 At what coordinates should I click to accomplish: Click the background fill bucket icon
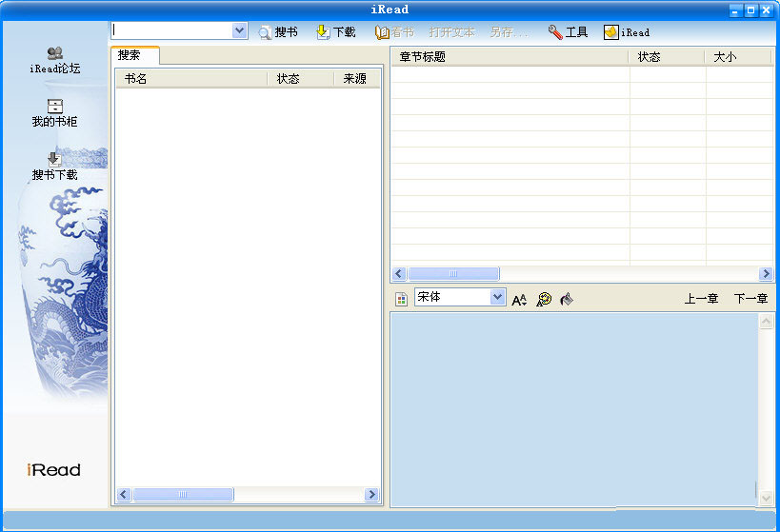point(567,299)
